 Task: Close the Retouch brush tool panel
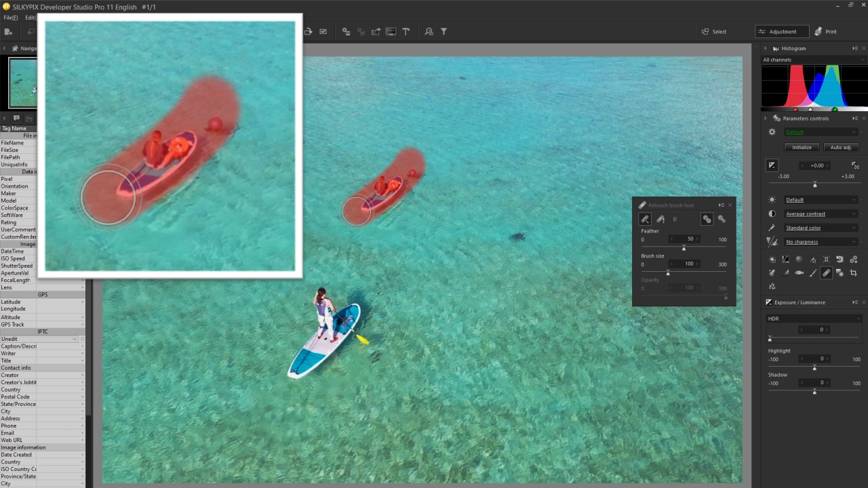(x=730, y=205)
